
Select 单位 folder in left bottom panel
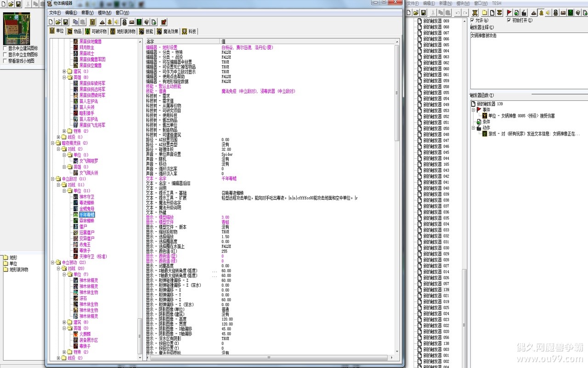[x=13, y=264]
